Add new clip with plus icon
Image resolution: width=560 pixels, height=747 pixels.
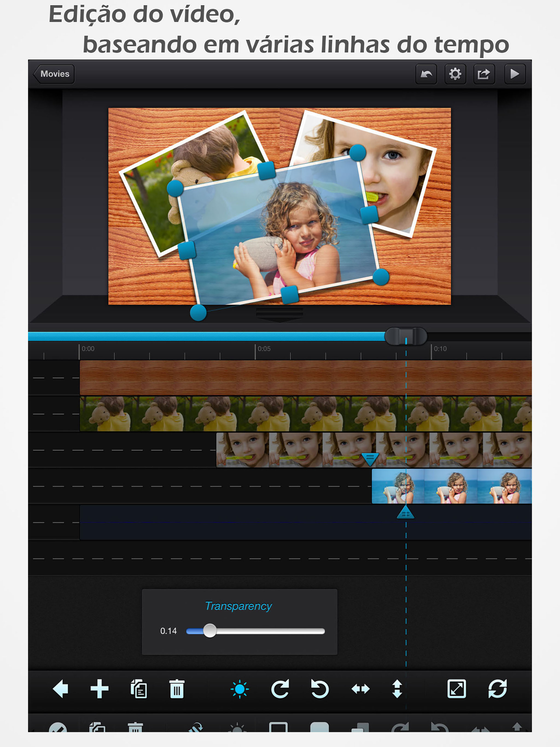(x=100, y=688)
